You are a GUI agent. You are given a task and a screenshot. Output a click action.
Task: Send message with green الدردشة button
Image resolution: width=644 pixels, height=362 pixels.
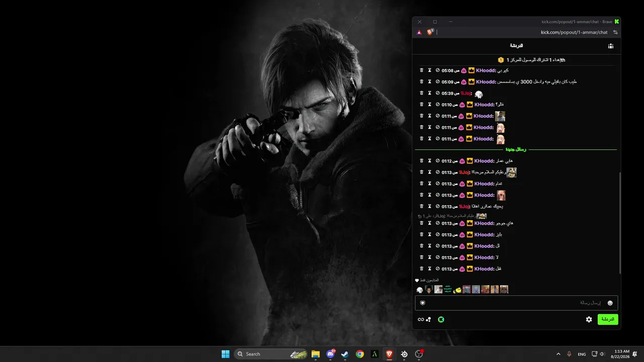pyautogui.click(x=608, y=319)
